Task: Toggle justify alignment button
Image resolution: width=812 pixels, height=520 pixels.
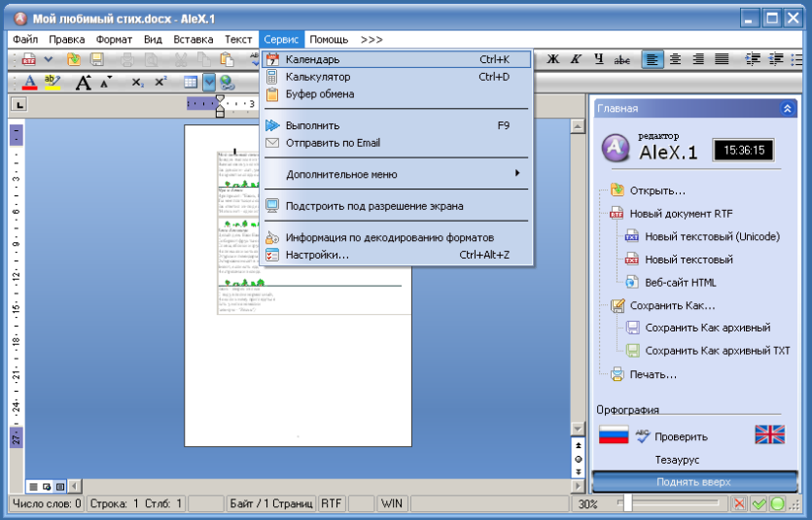Action: pos(722,59)
